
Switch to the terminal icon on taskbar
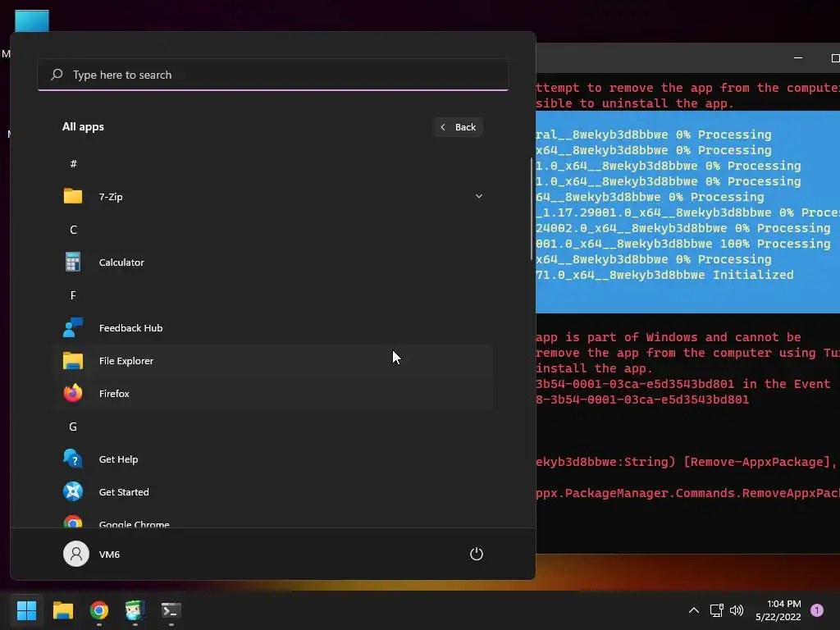point(171,610)
